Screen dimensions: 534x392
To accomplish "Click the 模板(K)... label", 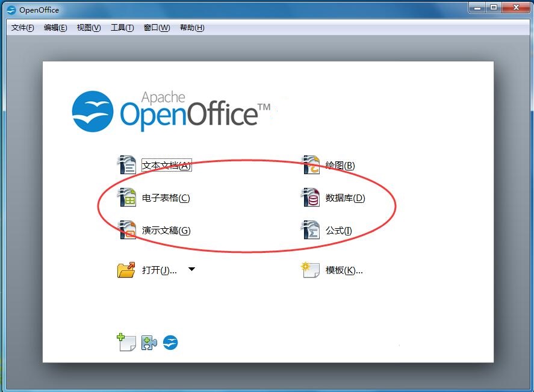I will (344, 270).
